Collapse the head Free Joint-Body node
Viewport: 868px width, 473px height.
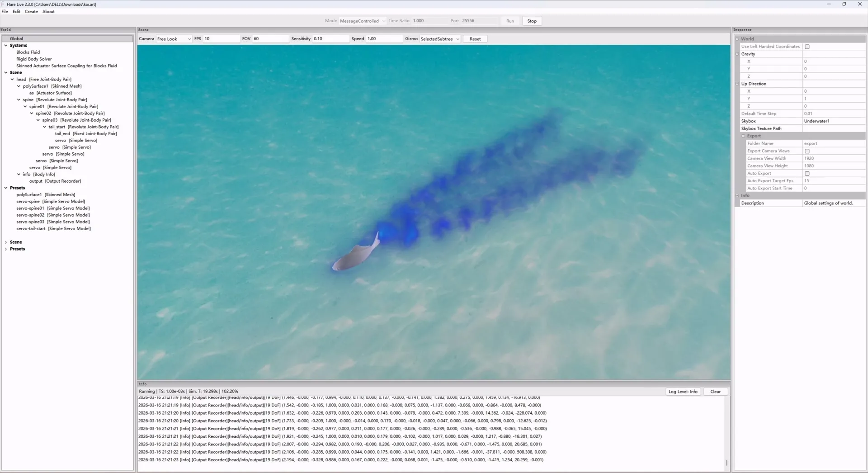(x=12, y=80)
